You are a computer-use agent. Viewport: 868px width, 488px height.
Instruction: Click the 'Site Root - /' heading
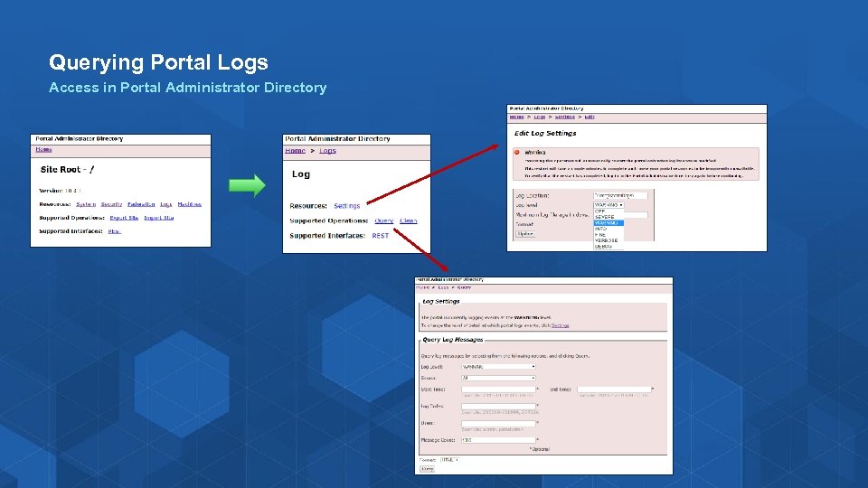pos(67,169)
